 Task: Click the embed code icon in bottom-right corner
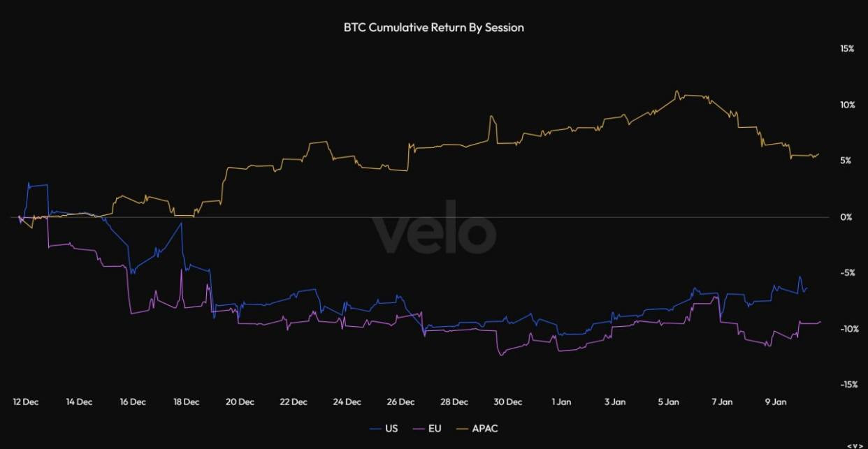[854, 445]
